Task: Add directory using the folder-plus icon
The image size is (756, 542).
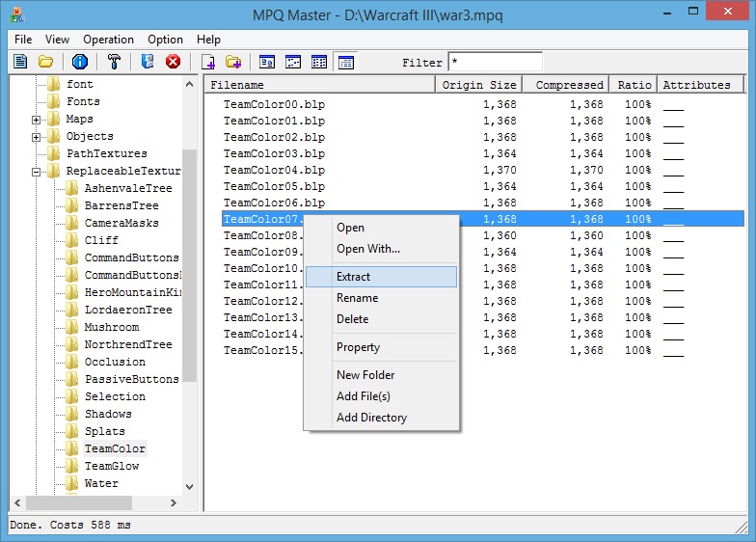Action: pyautogui.click(x=233, y=62)
